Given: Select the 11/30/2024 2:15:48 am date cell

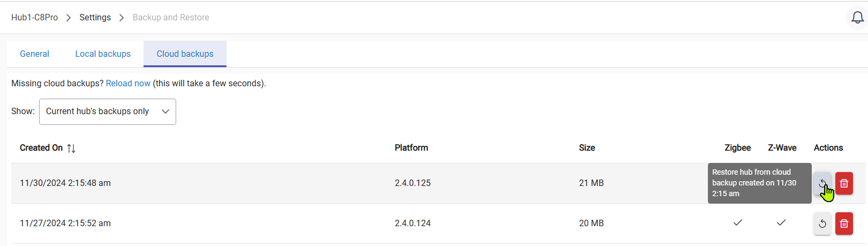Looking at the screenshot, I should pos(65,183).
